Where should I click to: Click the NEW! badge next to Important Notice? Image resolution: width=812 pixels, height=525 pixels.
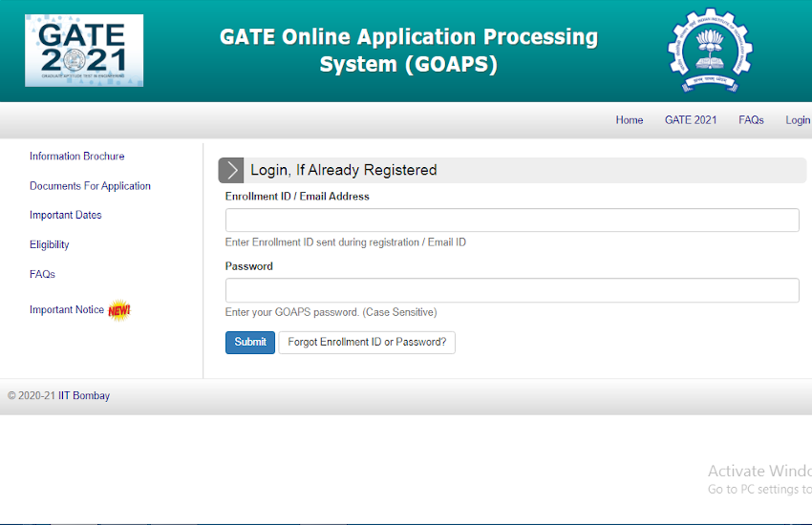[x=119, y=310]
